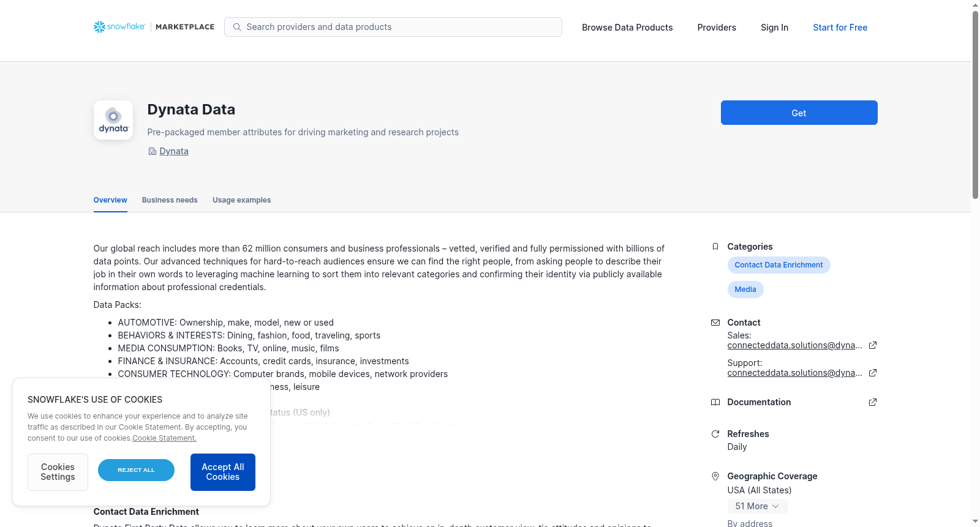Open Sales email external link icon
Image resolution: width=980 pixels, height=527 pixels.
pos(873,345)
